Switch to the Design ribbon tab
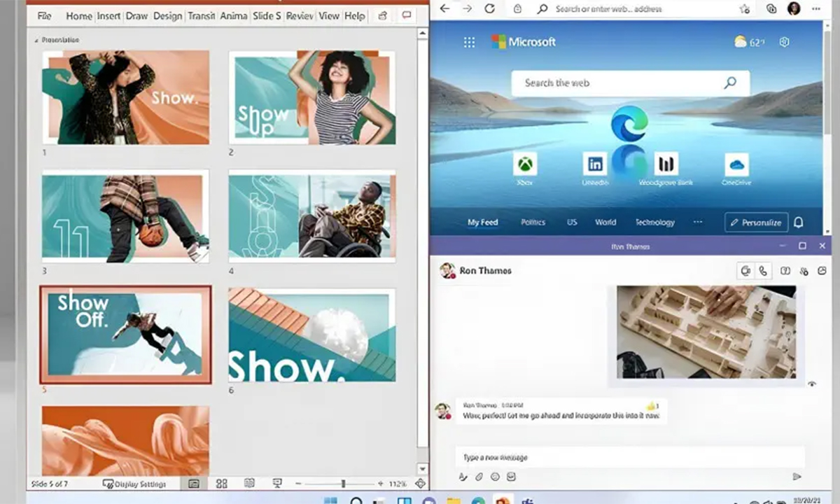This screenshot has width=840, height=504. pyautogui.click(x=167, y=15)
